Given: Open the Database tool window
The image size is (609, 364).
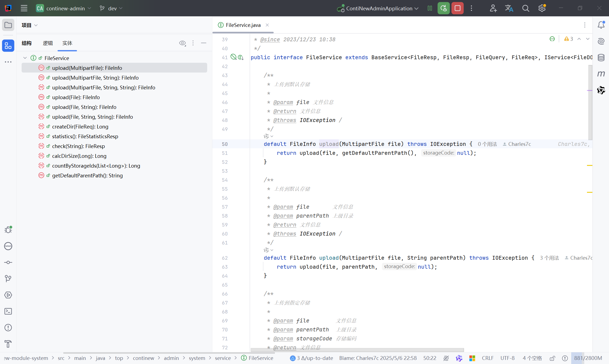Looking at the screenshot, I should point(601,57).
